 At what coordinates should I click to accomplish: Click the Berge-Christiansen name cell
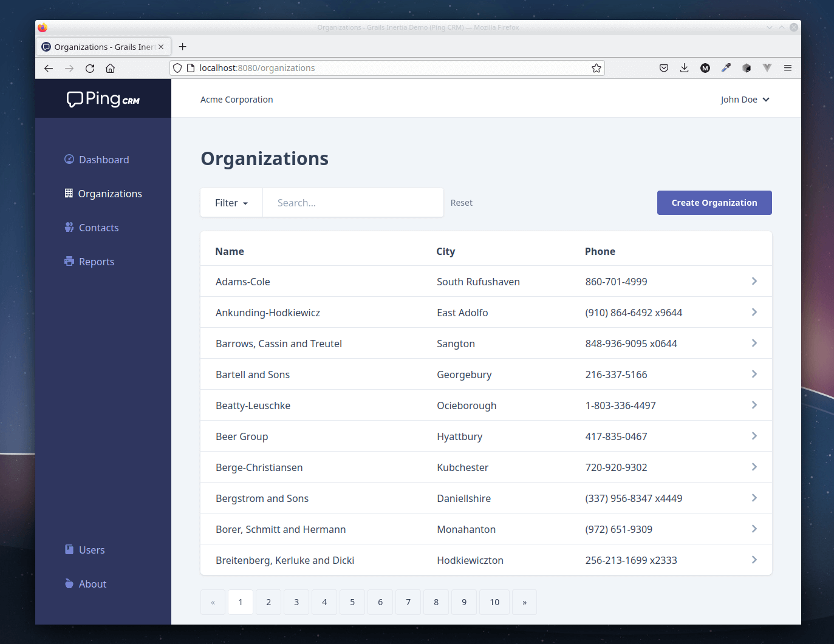259,467
